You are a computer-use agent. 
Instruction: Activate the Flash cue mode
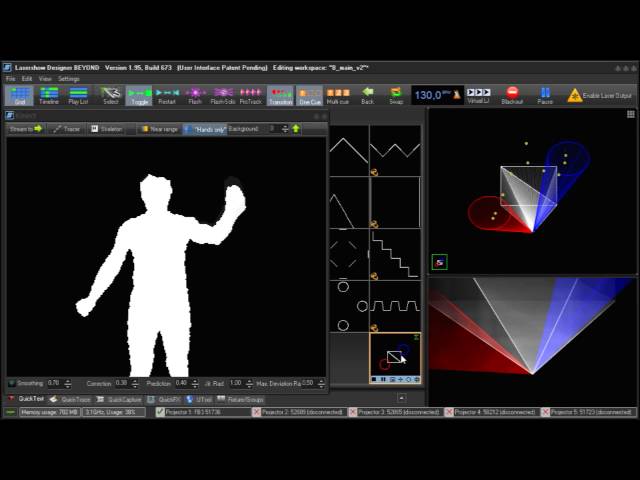tap(195, 96)
